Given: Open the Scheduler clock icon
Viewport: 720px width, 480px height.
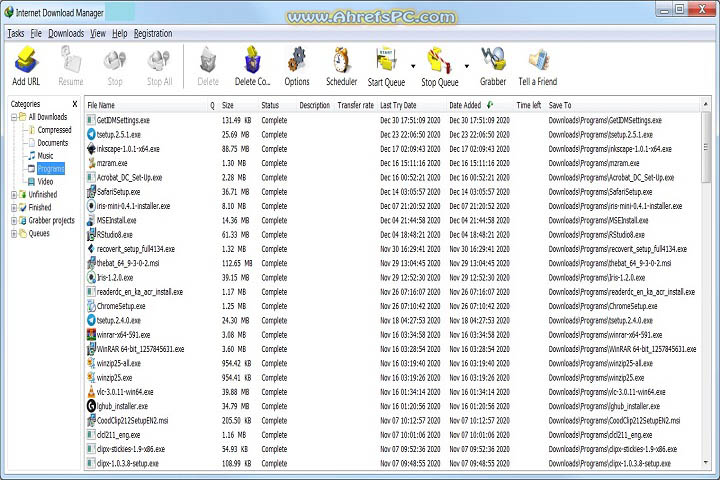Looking at the screenshot, I should click(342, 60).
